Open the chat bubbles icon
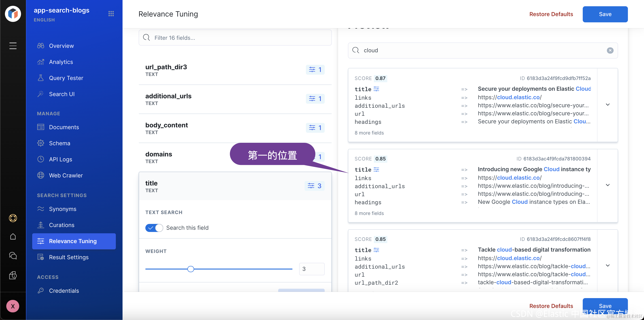 pos(13,256)
